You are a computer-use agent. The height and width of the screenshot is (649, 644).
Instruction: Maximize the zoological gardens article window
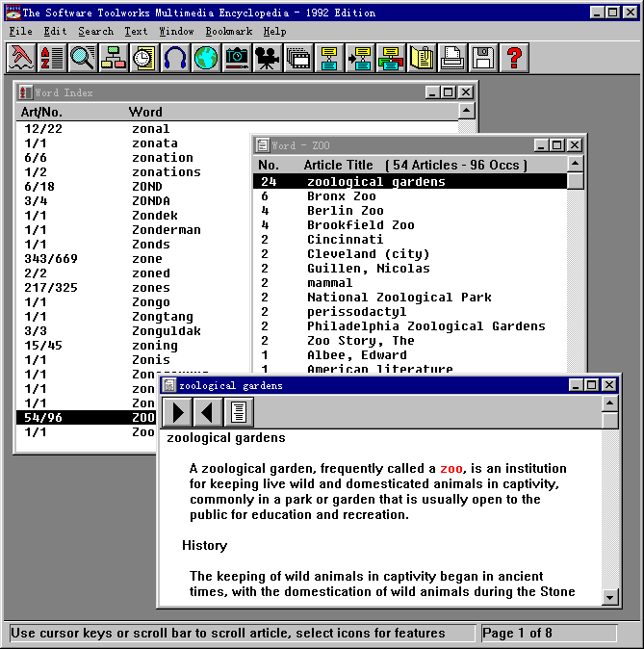[592, 385]
